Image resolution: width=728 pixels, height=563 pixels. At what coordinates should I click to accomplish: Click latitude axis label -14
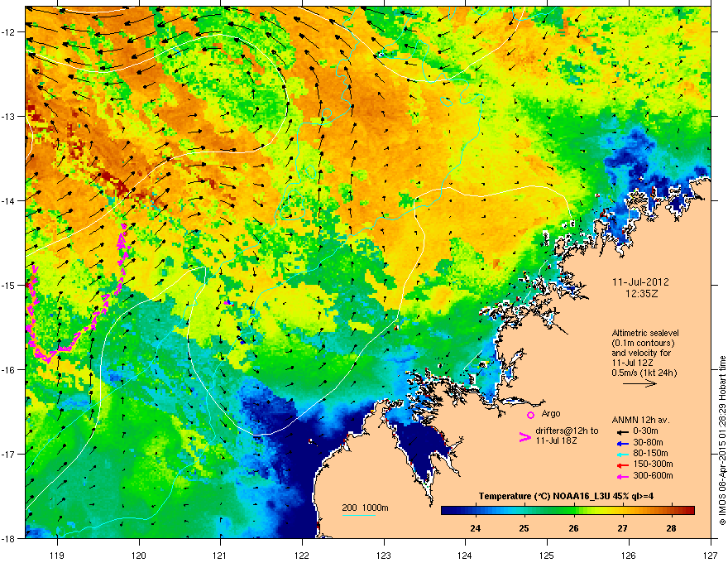click(9, 201)
